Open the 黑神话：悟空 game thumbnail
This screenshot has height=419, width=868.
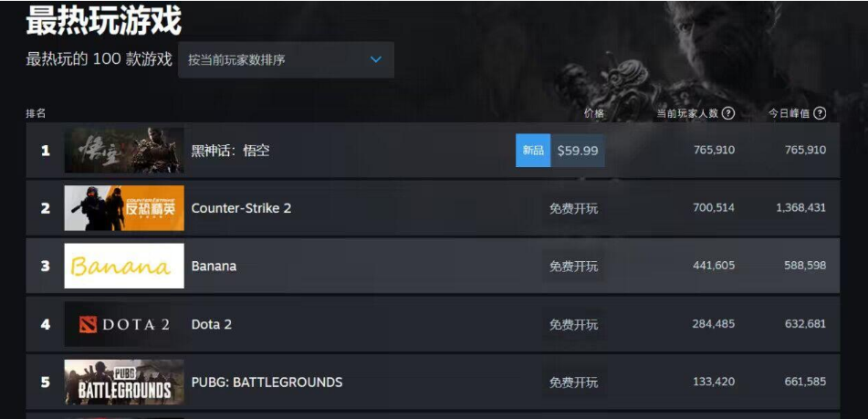(124, 151)
